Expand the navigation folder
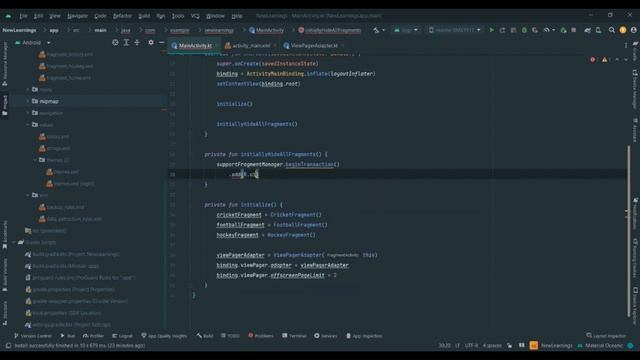640x360 pixels. pos(28,113)
